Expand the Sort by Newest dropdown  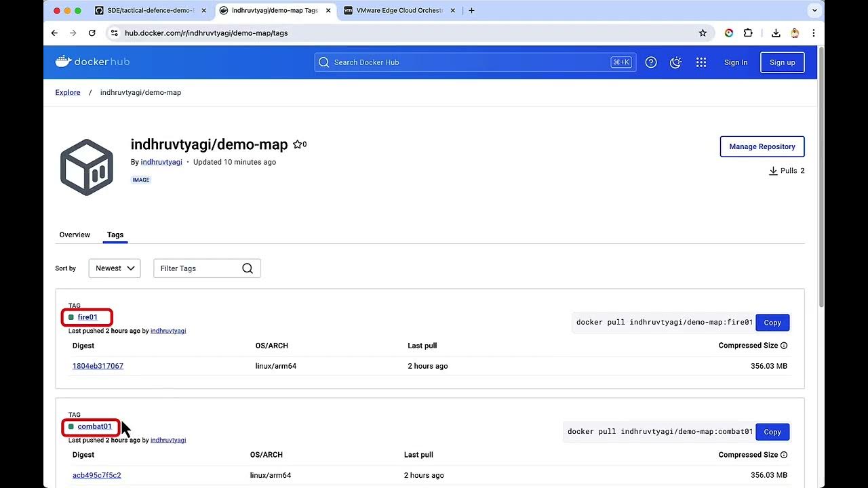click(x=115, y=268)
